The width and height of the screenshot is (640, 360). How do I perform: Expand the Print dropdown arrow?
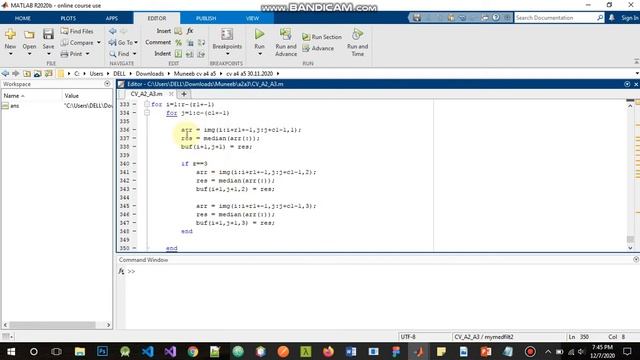point(87,54)
